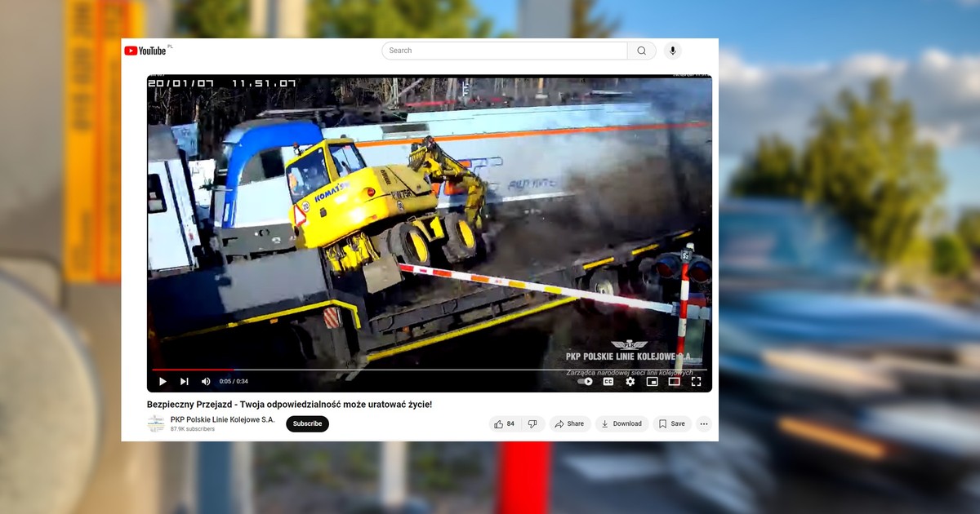Enable closed captions
This screenshot has width=980, height=514.
point(608,381)
